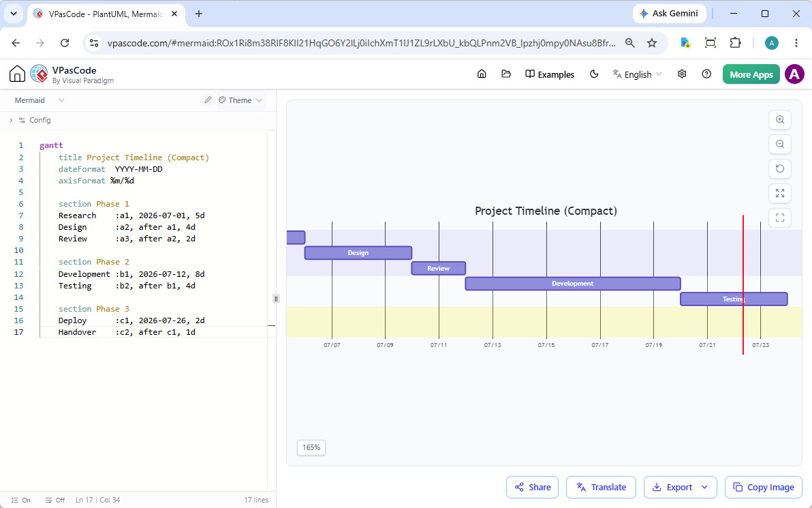The width and height of the screenshot is (812, 508).
Task: Open help with the question mark icon
Action: (x=706, y=74)
